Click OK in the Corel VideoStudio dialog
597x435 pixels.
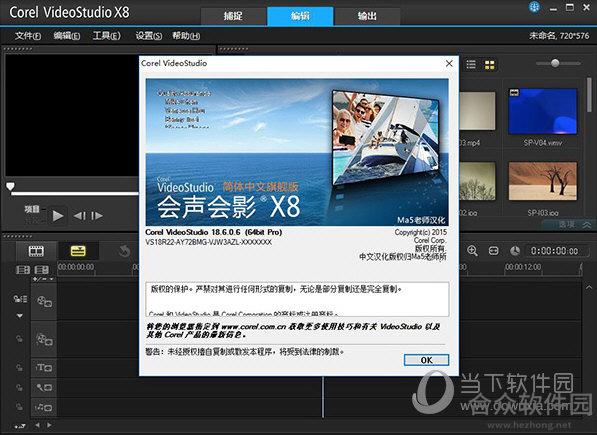[x=426, y=360]
